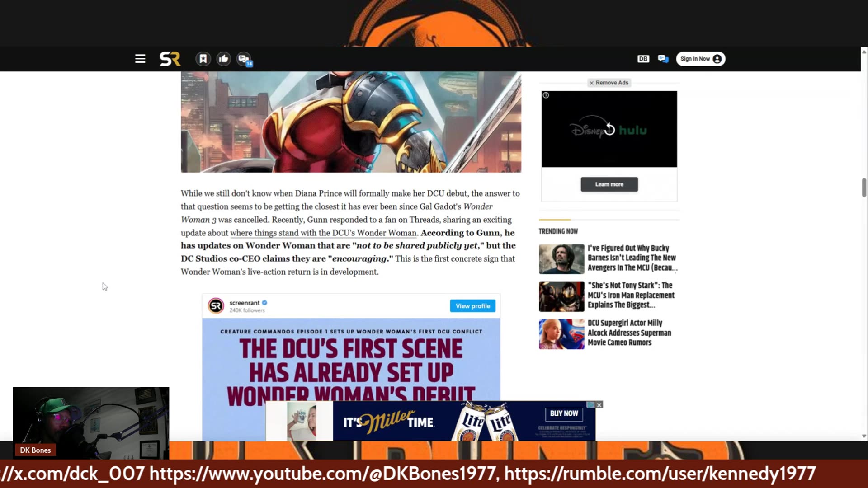Open AdChoices icon on Miller Lite banner
This screenshot has height=488, width=868.
click(x=590, y=405)
